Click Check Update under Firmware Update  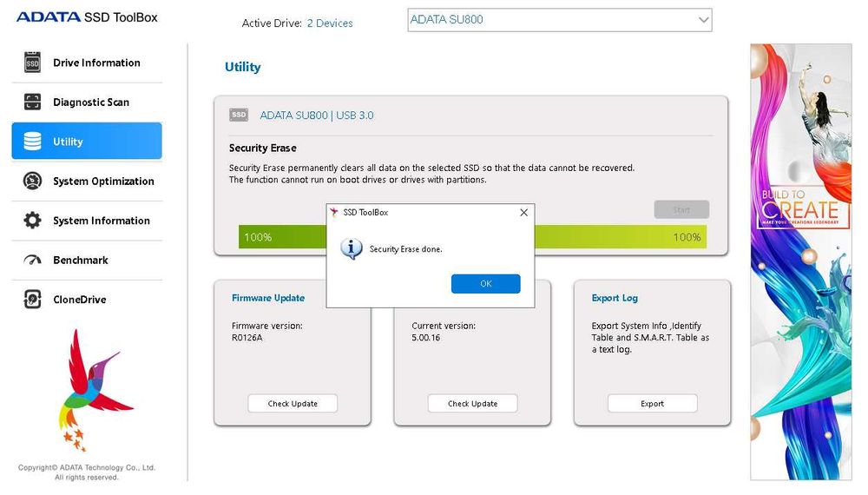tap(293, 404)
